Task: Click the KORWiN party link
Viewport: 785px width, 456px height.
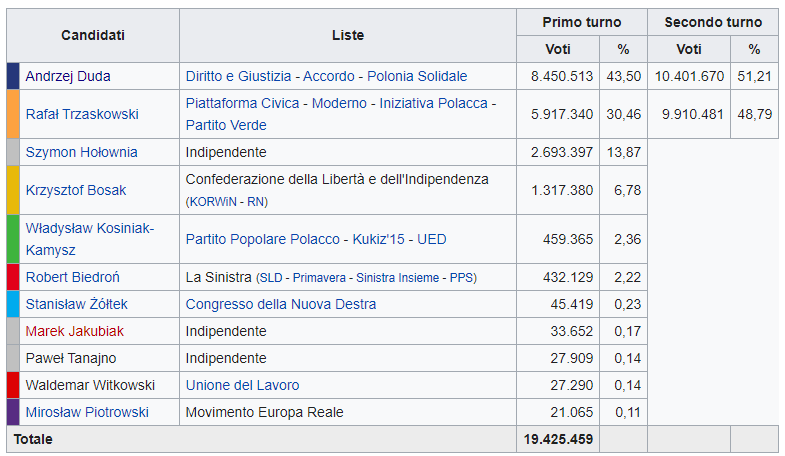Action: click(213, 202)
